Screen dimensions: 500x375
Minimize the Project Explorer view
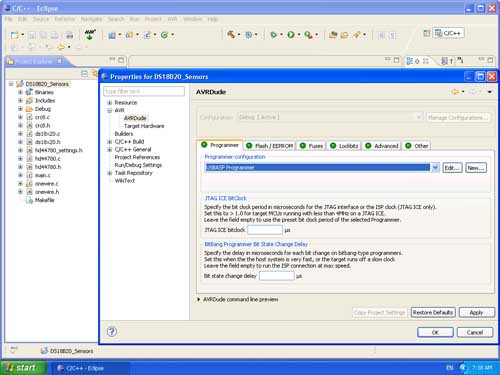click(x=112, y=60)
